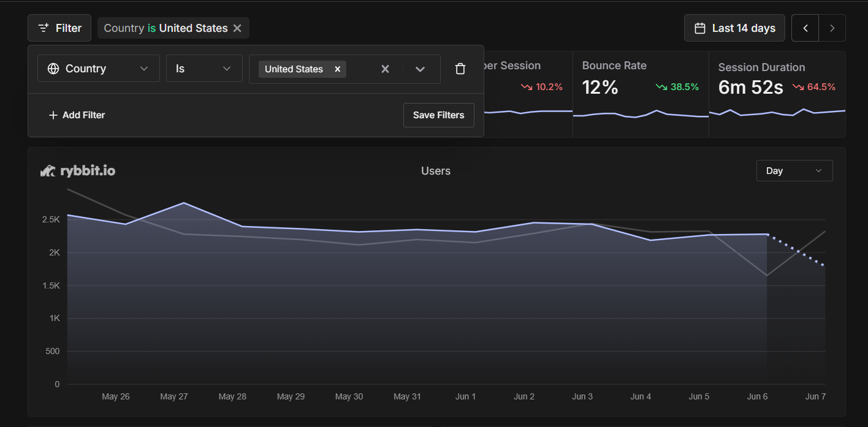Open the Day interval dropdown
868x427 pixels.
pyautogui.click(x=794, y=171)
